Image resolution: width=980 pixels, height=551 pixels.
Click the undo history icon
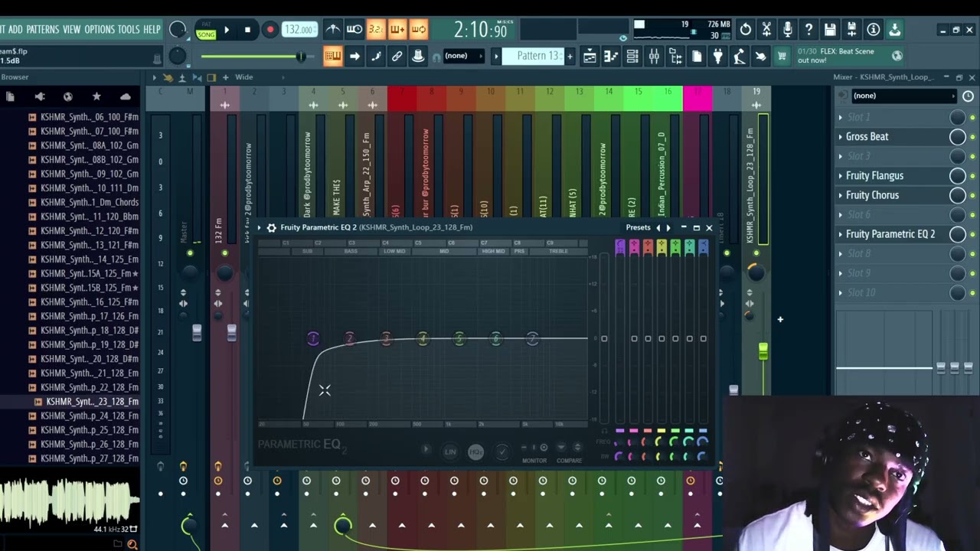click(x=745, y=30)
